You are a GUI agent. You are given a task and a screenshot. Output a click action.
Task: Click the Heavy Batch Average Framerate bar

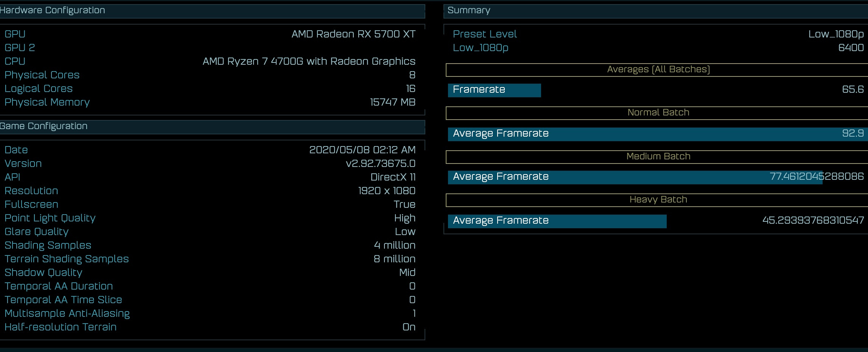557,221
